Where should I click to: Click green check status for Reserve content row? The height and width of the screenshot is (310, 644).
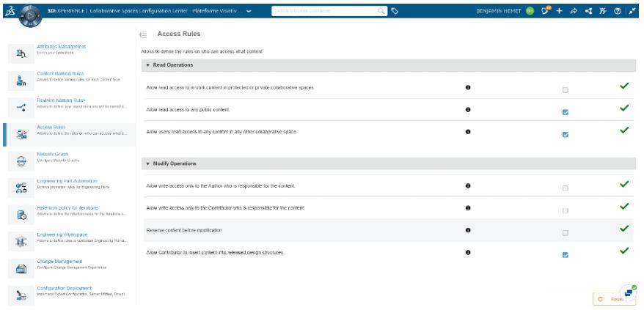[624, 229]
